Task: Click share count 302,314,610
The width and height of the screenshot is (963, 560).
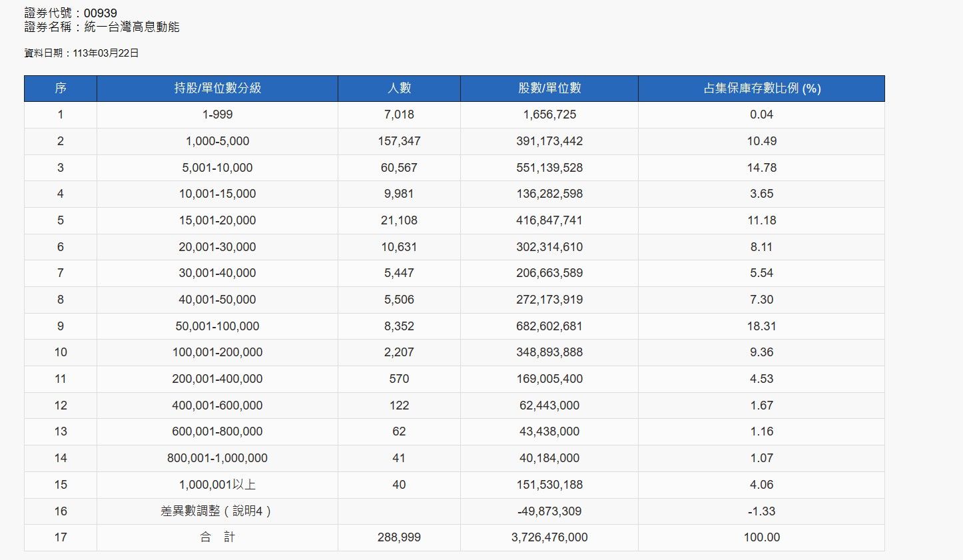Action: pyautogui.click(x=549, y=247)
